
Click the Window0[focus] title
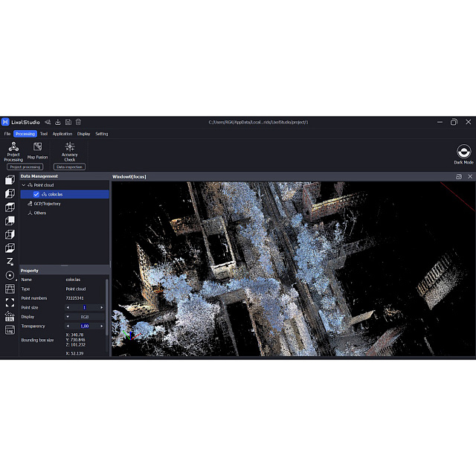pos(129,177)
